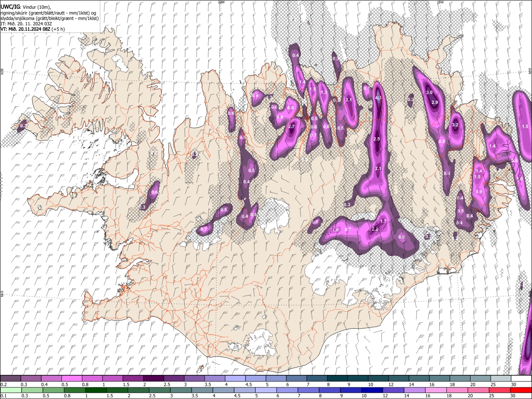Click the snow legend swatch between 4 and 4.5
The image size is (532, 399).
pos(234,378)
